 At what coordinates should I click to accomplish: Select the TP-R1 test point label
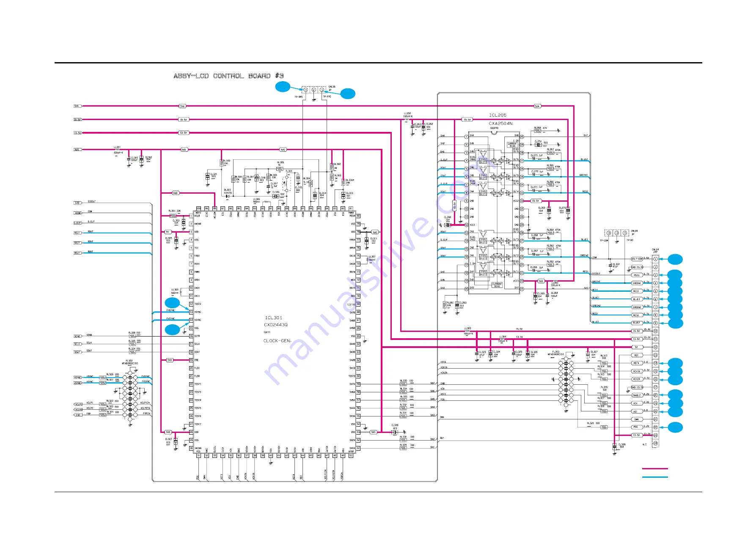pos(630,241)
